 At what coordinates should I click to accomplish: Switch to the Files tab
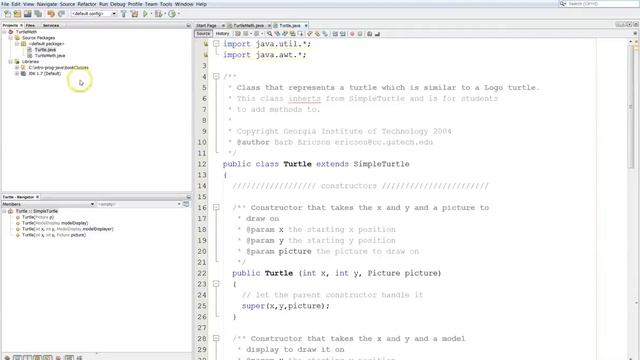pyautogui.click(x=30, y=25)
